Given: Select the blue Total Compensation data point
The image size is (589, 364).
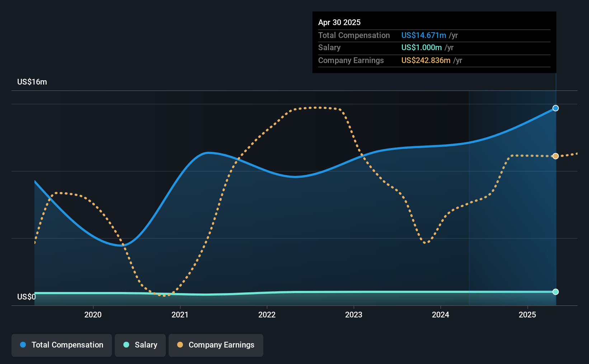Looking at the screenshot, I should 555,108.
